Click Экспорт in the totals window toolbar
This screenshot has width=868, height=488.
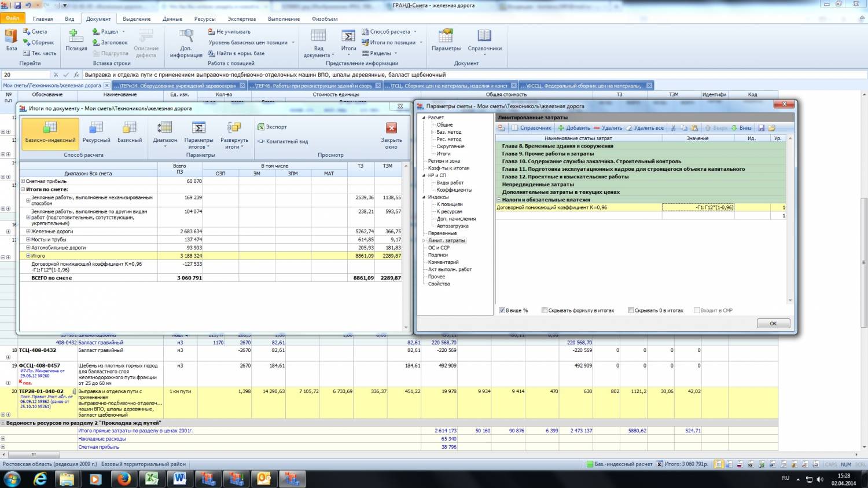point(272,127)
